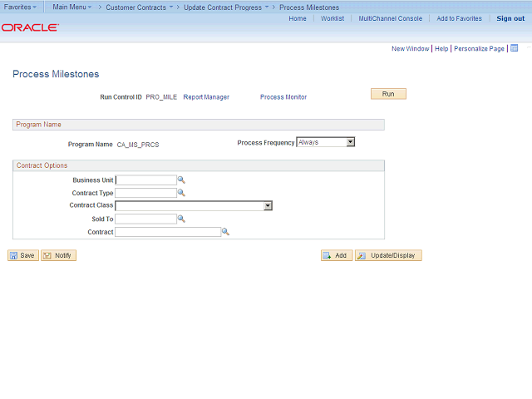
Task: Click the page grid icon beside Personalize Page
Action: click(514, 48)
